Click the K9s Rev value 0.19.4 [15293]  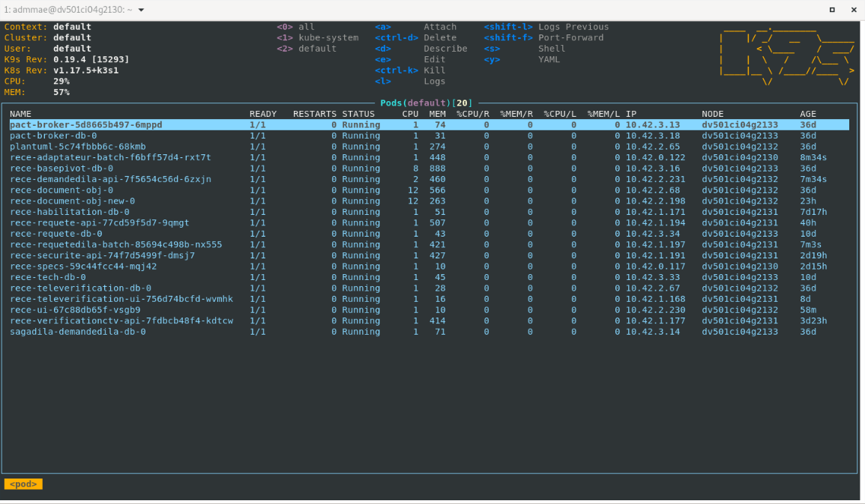click(x=91, y=60)
